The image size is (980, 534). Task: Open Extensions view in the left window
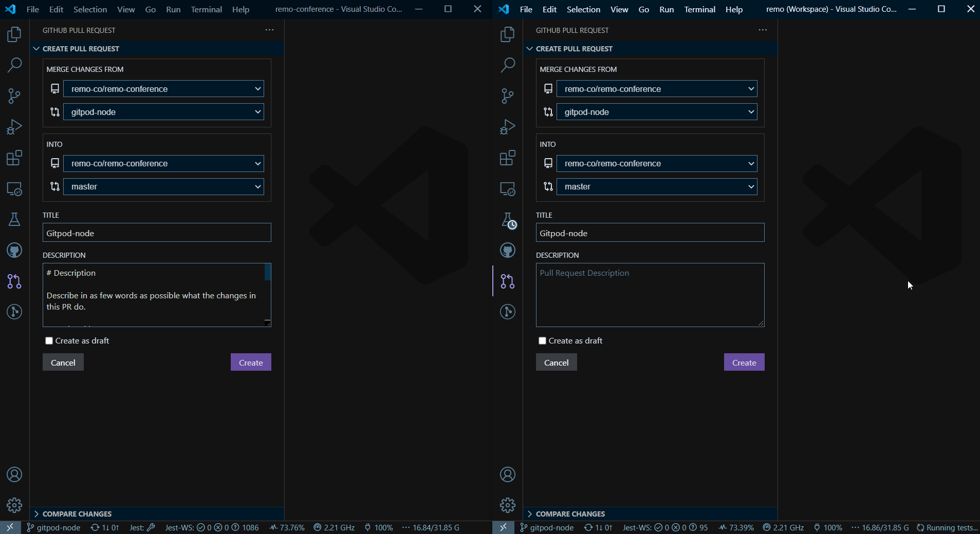[14, 158]
